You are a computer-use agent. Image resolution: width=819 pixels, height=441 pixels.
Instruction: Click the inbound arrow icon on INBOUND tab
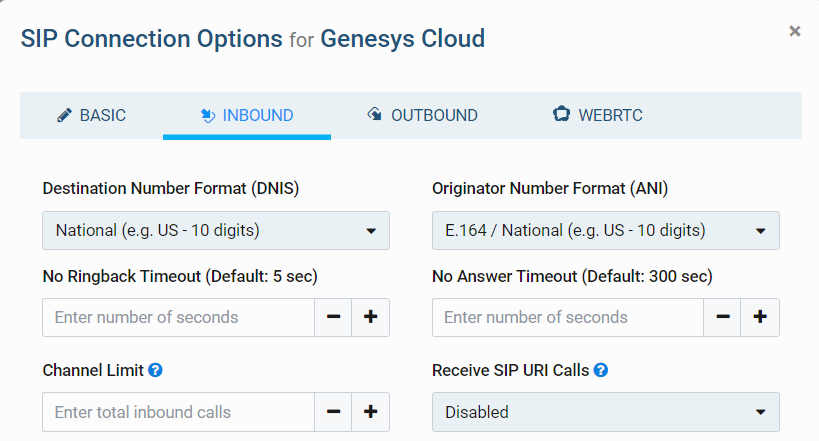pyautogui.click(x=208, y=115)
